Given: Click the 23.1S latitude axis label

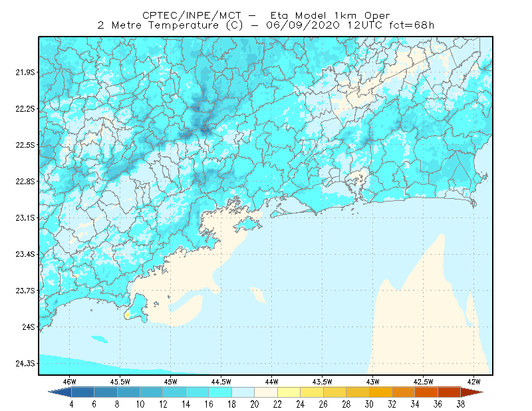Looking at the screenshot, I should point(25,218).
